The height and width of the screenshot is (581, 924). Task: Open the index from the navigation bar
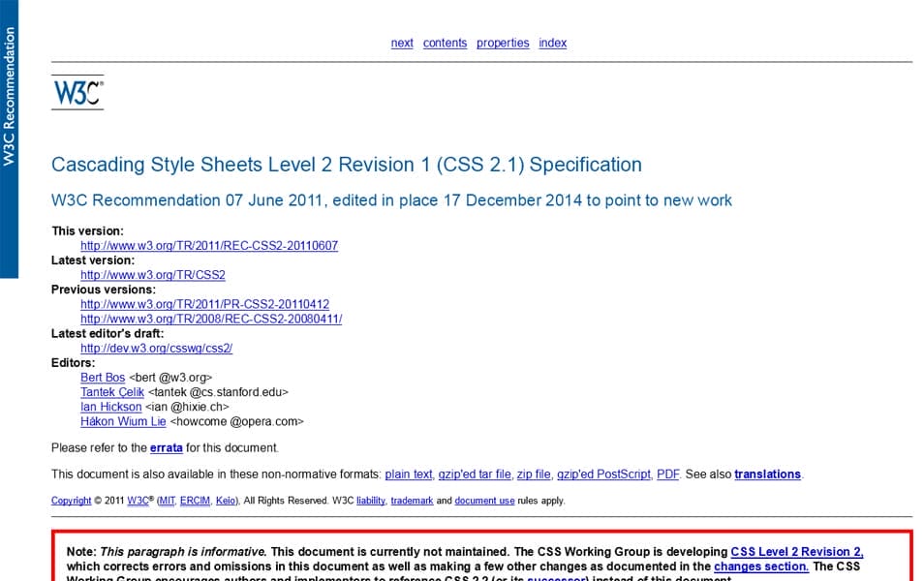(552, 43)
